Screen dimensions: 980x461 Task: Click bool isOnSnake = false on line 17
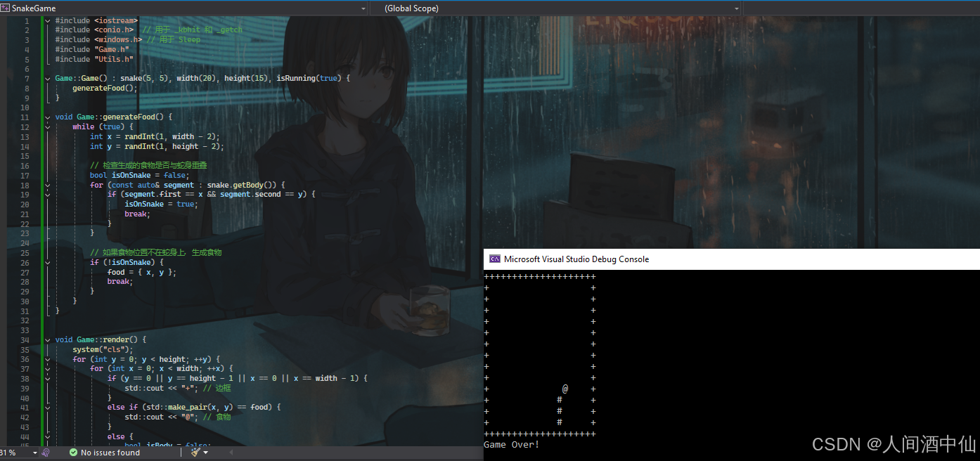pos(140,175)
